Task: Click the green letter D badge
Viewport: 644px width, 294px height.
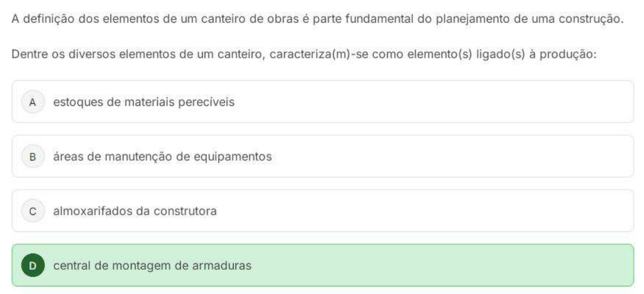Action: coord(32,266)
